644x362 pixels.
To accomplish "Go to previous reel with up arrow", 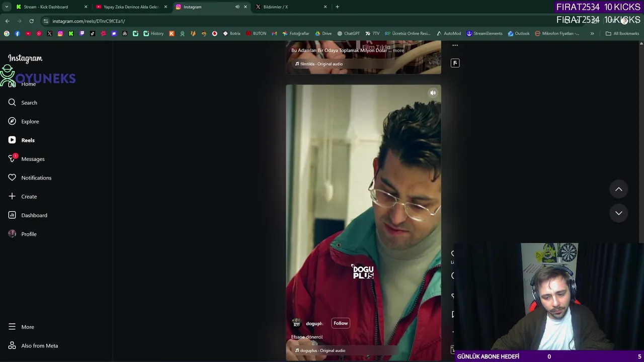I will click(619, 189).
